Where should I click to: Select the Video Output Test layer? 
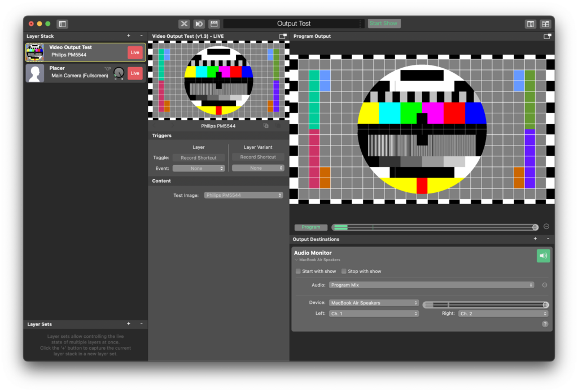point(86,52)
